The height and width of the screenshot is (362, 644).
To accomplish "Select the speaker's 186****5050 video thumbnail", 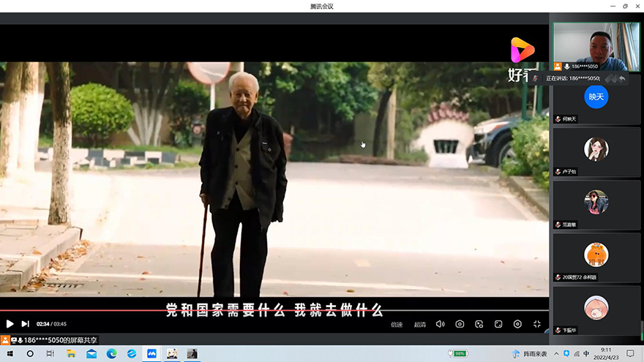I will [596, 47].
